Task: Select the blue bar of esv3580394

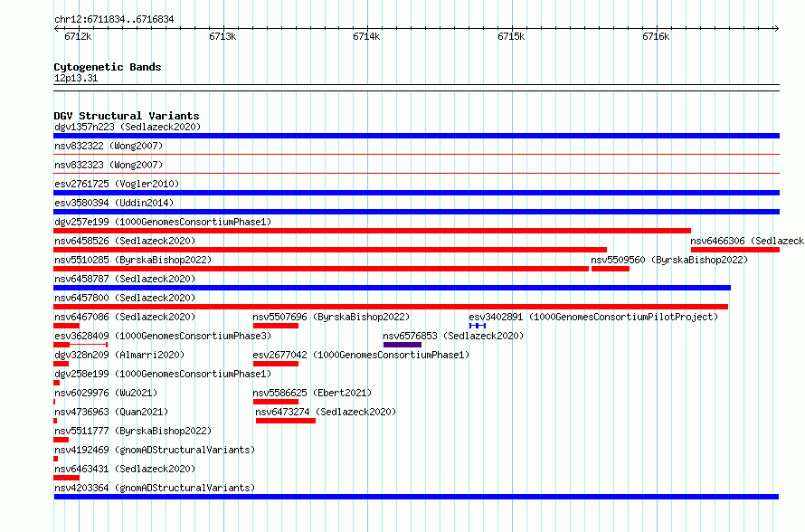Action: tap(416, 212)
